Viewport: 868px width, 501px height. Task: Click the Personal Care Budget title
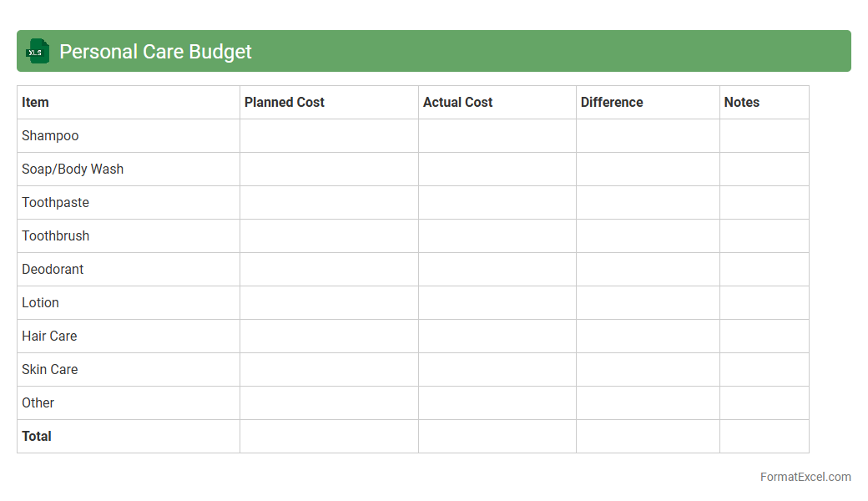click(155, 52)
